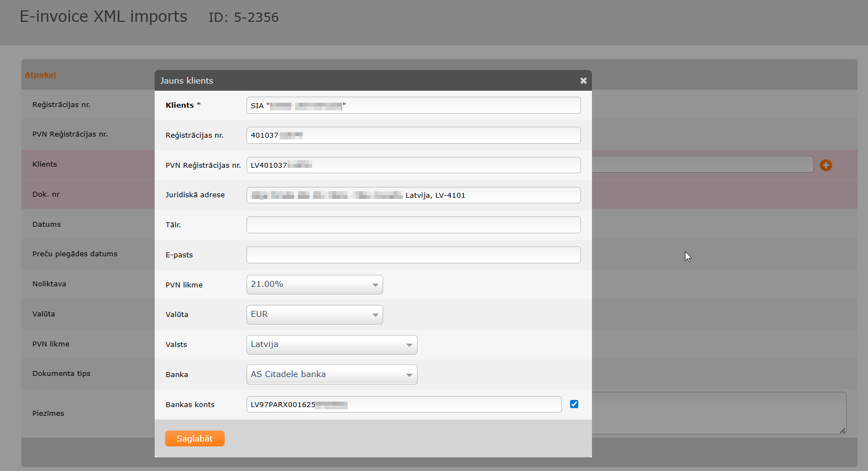Open the Valūta dropdown showing EUR
868x471 pixels.
coord(315,315)
